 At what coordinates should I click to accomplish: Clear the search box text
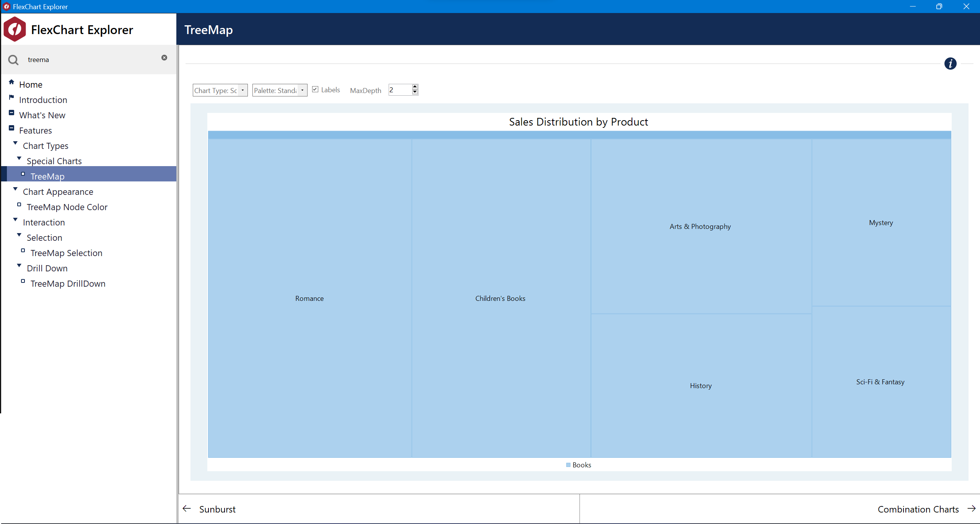[164, 58]
